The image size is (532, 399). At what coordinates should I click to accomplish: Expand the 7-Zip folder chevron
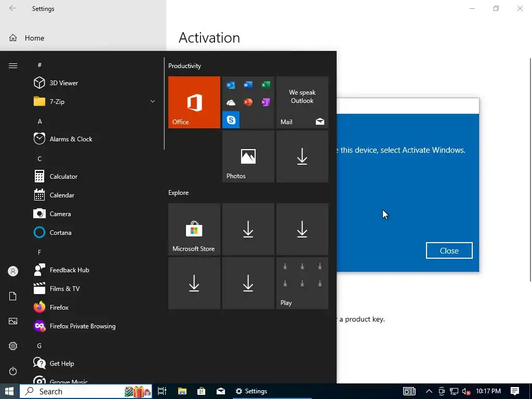[153, 101]
